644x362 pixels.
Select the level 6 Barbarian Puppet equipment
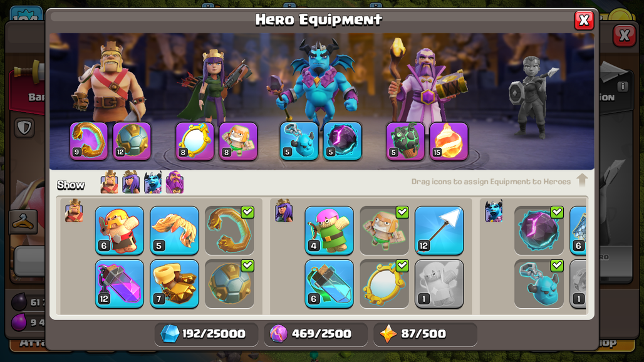120,230
